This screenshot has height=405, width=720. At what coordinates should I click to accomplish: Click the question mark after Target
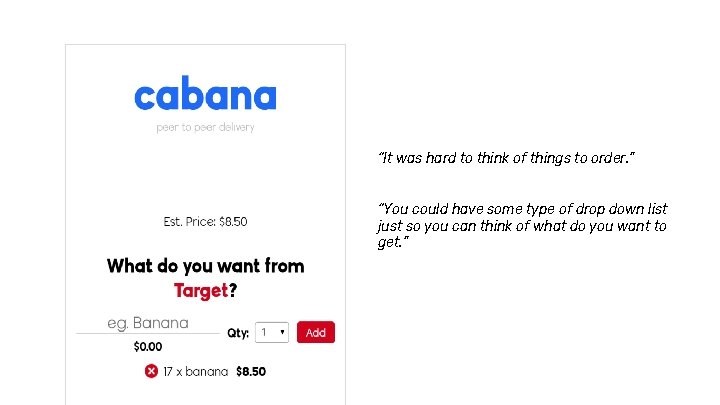pos(233,290)
